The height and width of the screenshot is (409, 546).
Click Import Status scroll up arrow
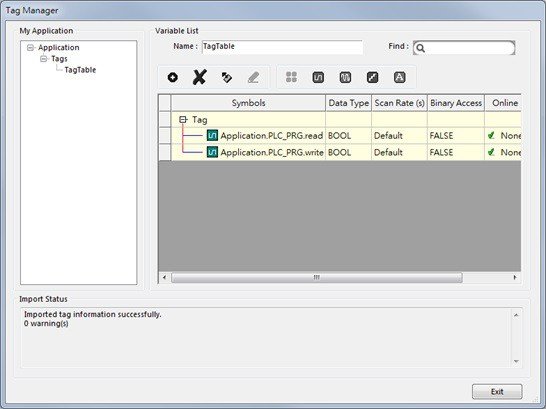(516, 315)
